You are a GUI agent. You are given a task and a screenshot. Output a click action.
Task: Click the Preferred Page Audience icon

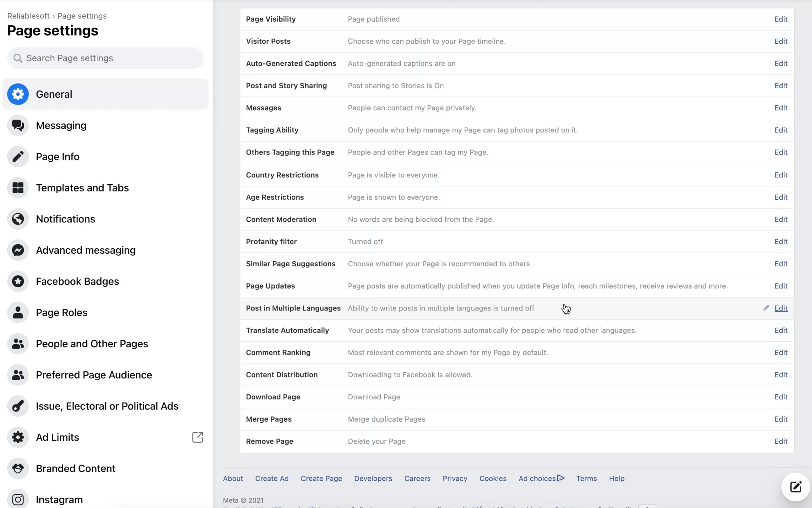click(x=18, y=375)
